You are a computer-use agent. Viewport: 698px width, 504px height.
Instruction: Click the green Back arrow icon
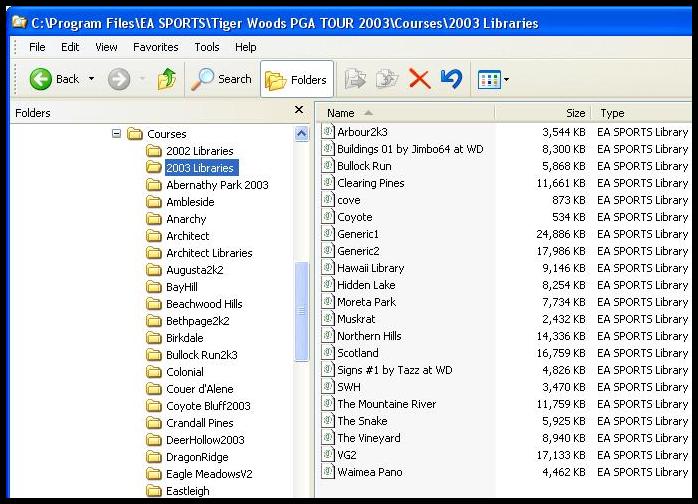(x=41, y=79)
